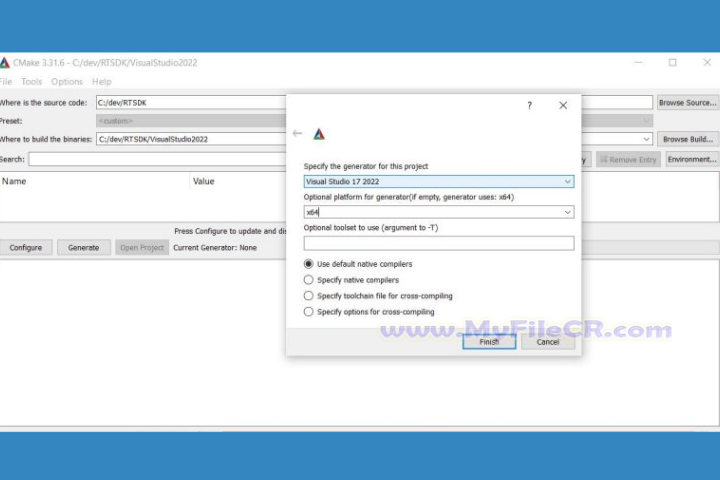
Task: Click the Cancel button in the dialog
Action: coord(548,342)
